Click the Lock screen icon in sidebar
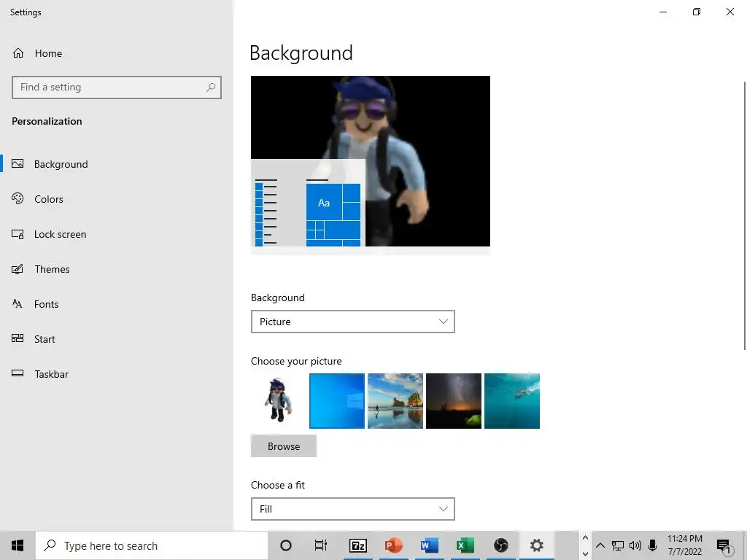The image size is (747, 560). [18, 234]
